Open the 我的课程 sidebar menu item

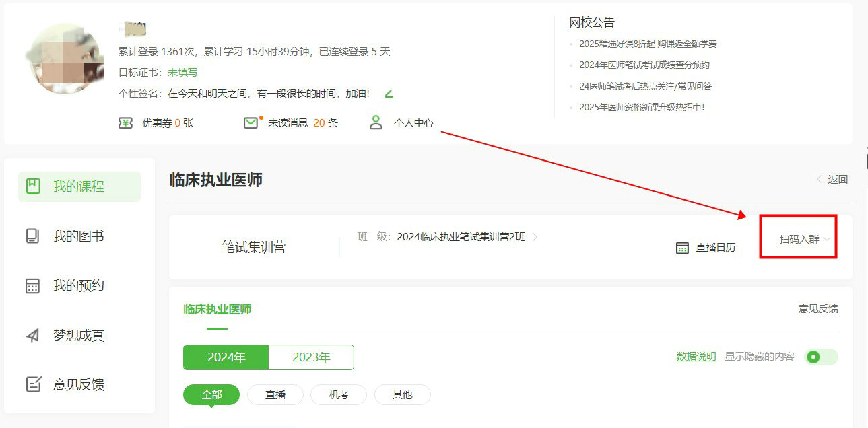coord(79,186)
